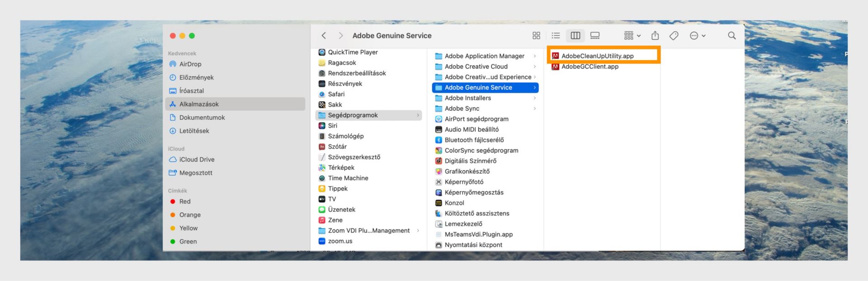Open Finder search magnifier
The width and height of the screenshot is (868, 281).
click(731, 35)
